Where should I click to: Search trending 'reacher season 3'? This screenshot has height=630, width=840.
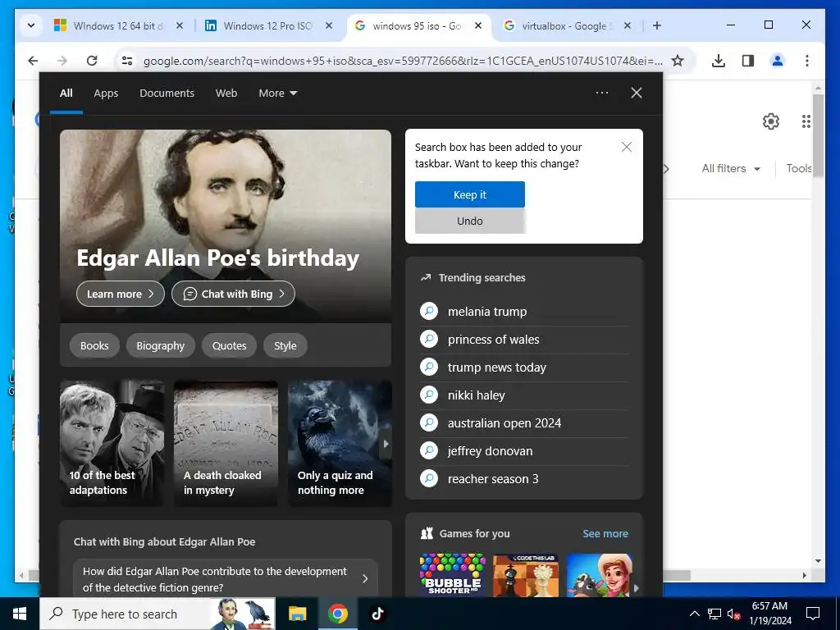coord(524,478)
